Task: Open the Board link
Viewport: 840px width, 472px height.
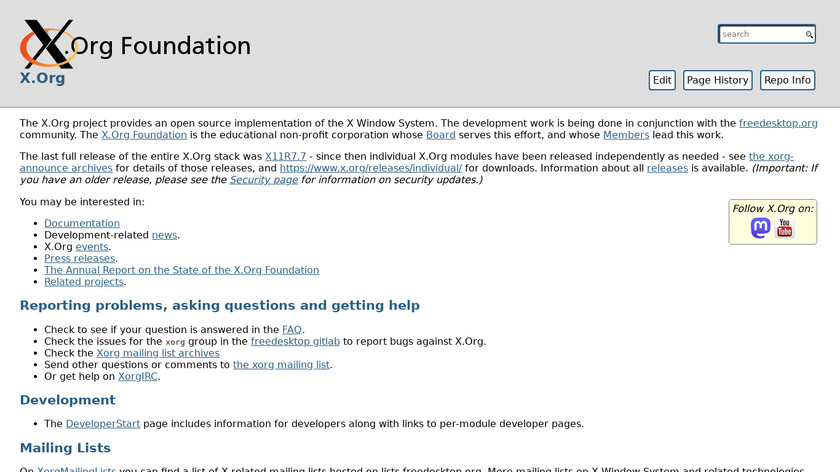Action: [440, 135]
